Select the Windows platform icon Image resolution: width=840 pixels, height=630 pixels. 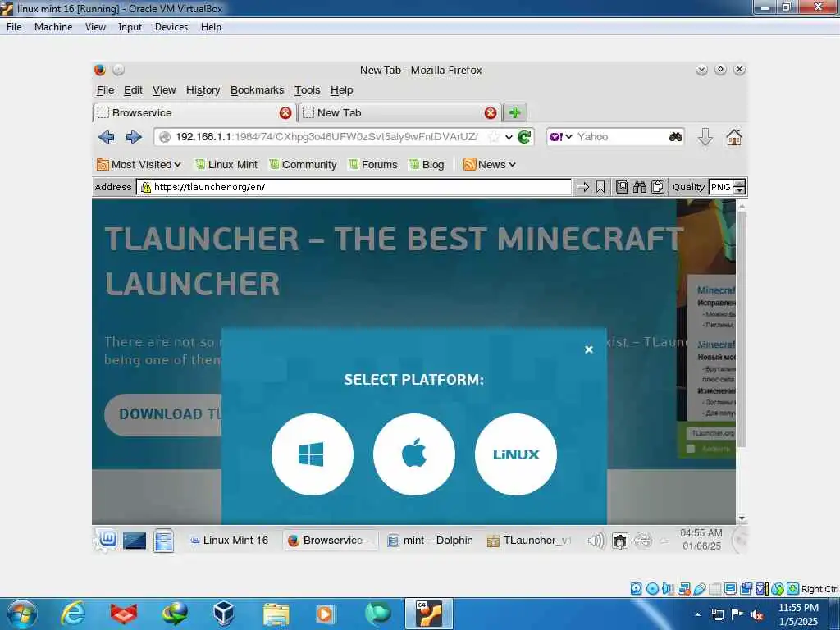tap(313, 454)
